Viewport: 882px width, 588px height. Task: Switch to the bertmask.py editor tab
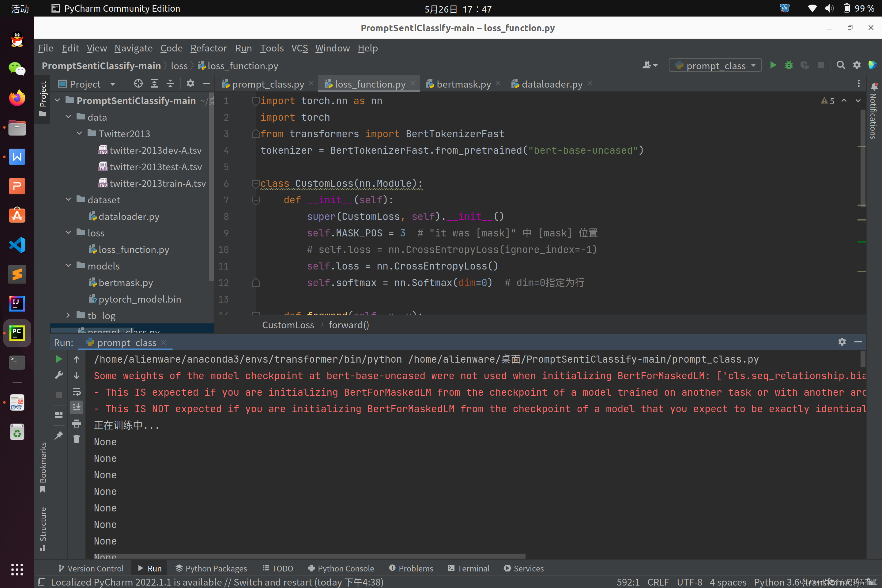(x=463, y=84)
